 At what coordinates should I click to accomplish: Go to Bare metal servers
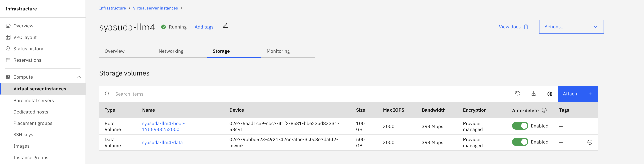point(34,100)
